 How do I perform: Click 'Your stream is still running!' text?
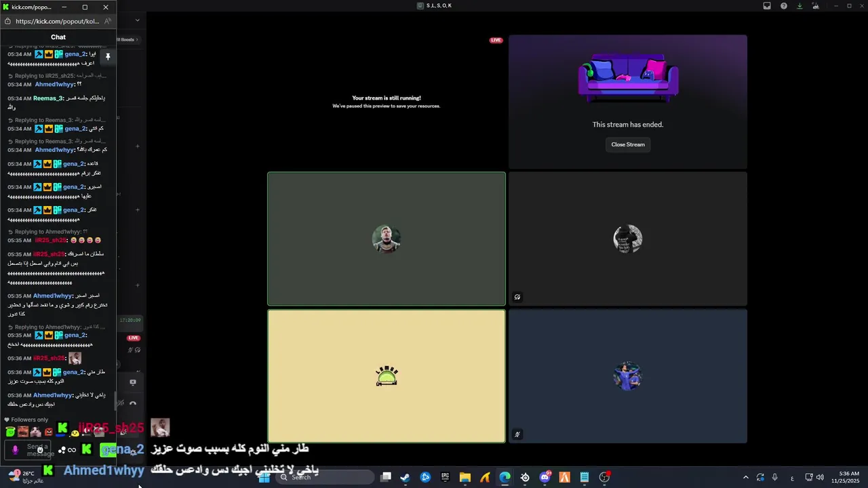click(x=387, y=98)
